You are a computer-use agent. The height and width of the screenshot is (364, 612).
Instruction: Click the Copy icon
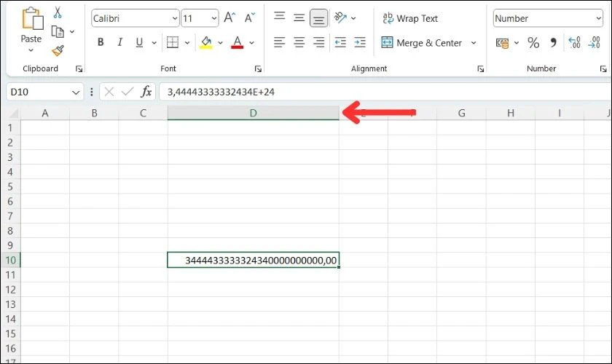pyautogui.click(x=58, y=31)
